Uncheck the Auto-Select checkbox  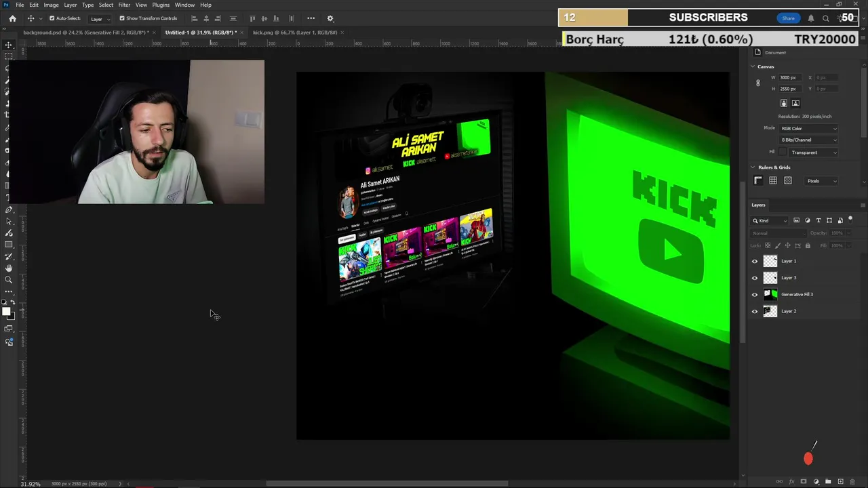click(52, 18)
